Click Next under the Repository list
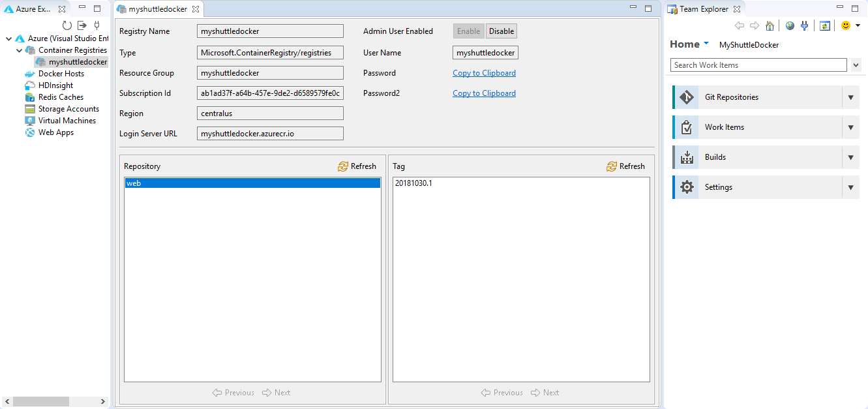The image size is (868, 409). click(276, 393)
